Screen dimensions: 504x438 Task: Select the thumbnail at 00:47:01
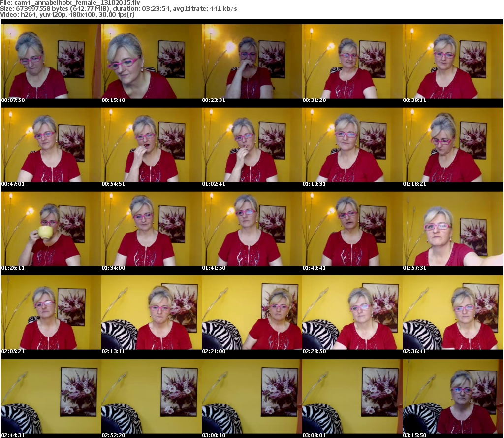click(51, 145)
